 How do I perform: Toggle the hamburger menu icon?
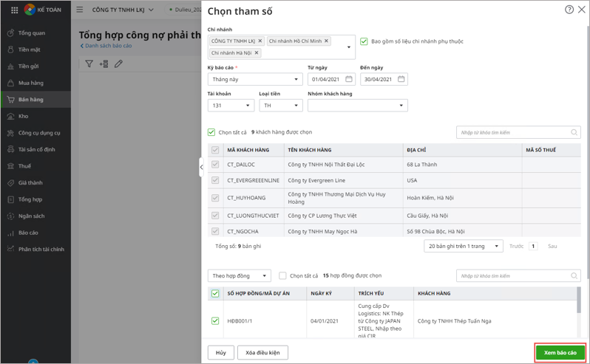click(80, 10)
